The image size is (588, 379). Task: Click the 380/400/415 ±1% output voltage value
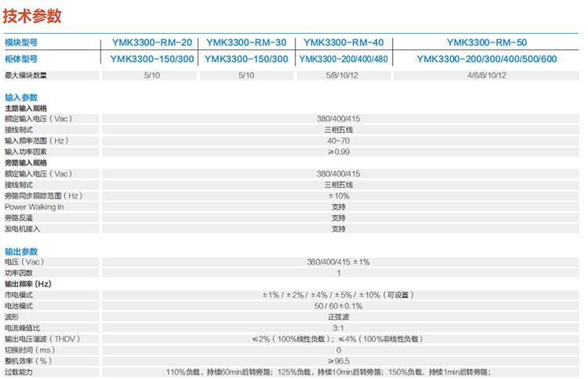pos(338,262)
